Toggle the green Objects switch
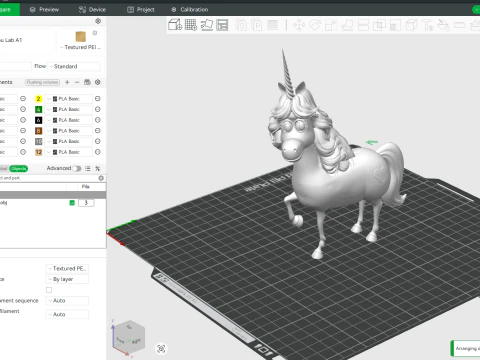 coord(18,168)
